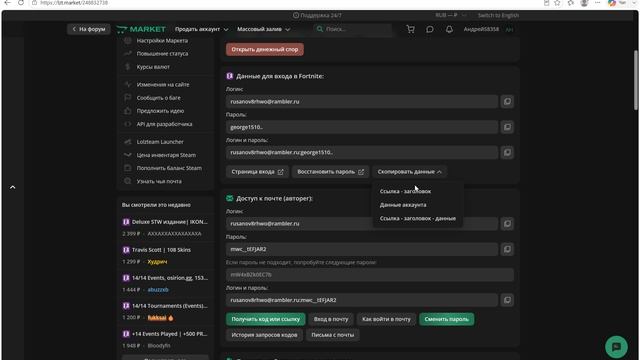The image size is (640, 360).
Task: Open the user profile menu
Action: pos(488,29)
